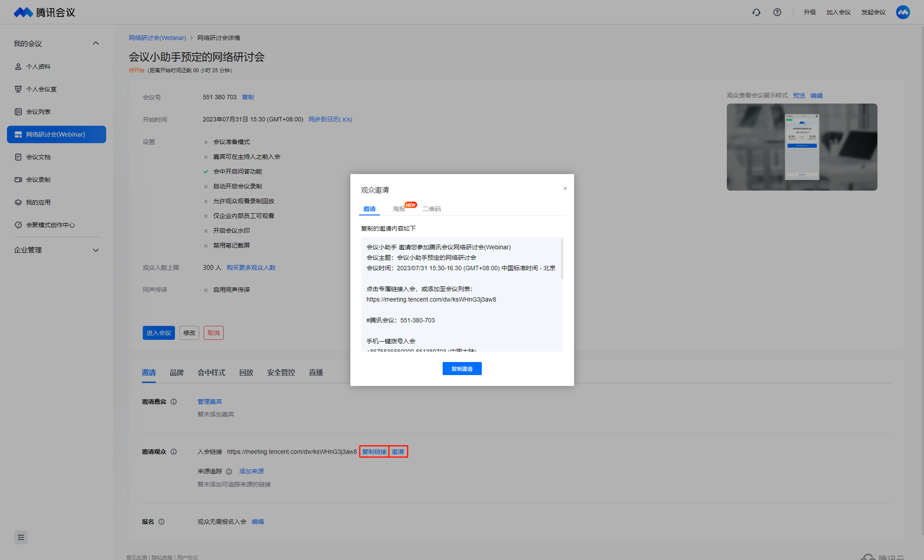The width and height of the screenshot is (924, 560).
Task: Select the page-level 邀请 tab
Action: [x=149, y=372]
